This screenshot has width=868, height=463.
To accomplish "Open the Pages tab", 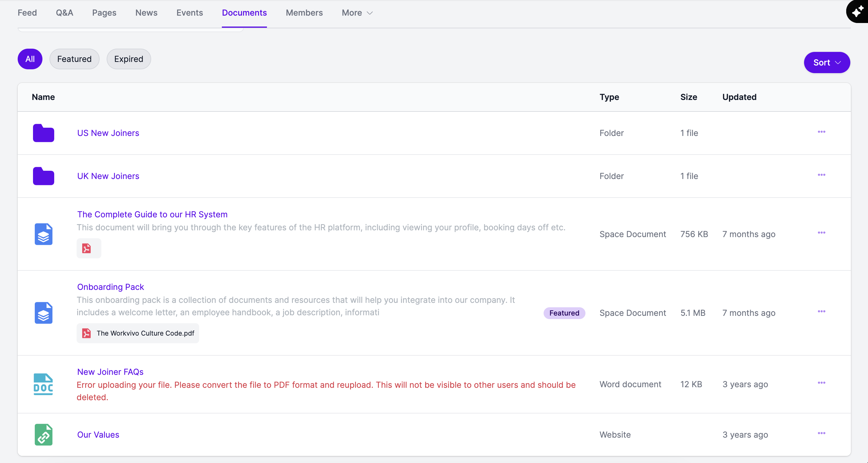I will [x=104, y=13].
